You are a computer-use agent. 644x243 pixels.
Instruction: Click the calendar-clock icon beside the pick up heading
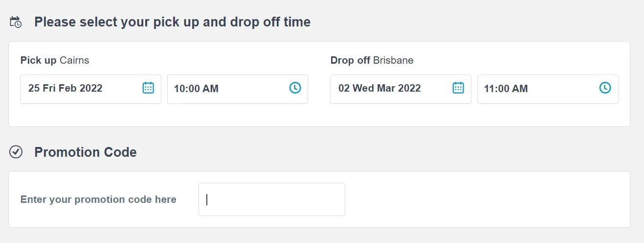tap(16, 22)
